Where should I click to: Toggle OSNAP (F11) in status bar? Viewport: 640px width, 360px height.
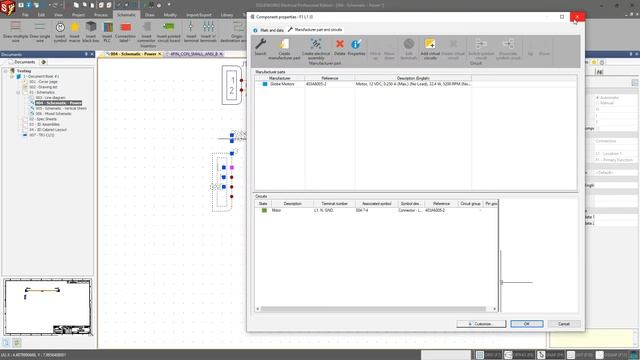(x=611, y=355)
